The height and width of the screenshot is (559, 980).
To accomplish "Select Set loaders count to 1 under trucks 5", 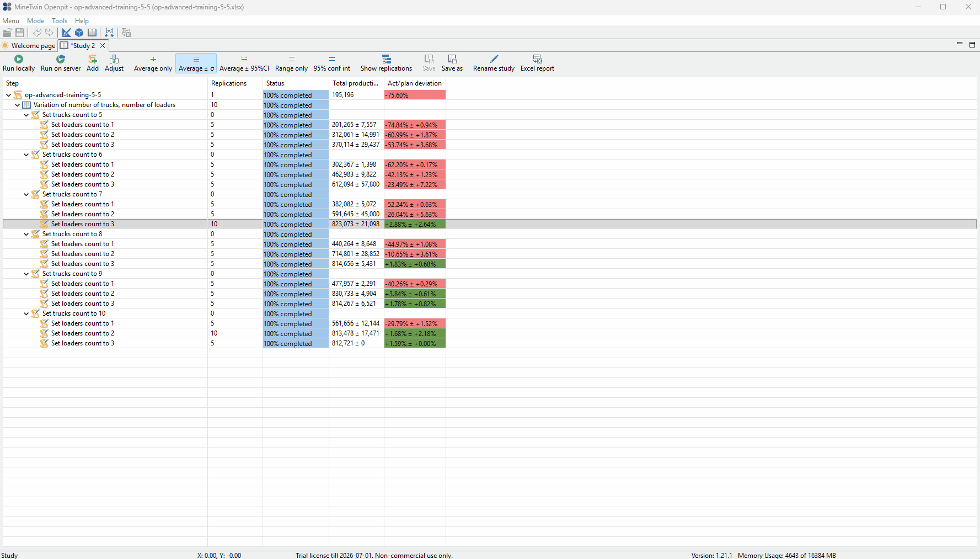I will tap(83, 125).
